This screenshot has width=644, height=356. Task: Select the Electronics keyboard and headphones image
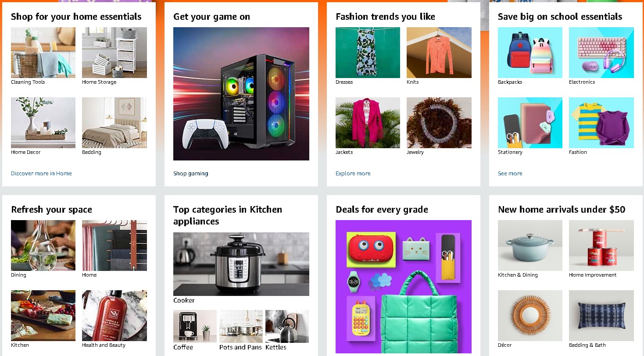click(x=601, y=53)
